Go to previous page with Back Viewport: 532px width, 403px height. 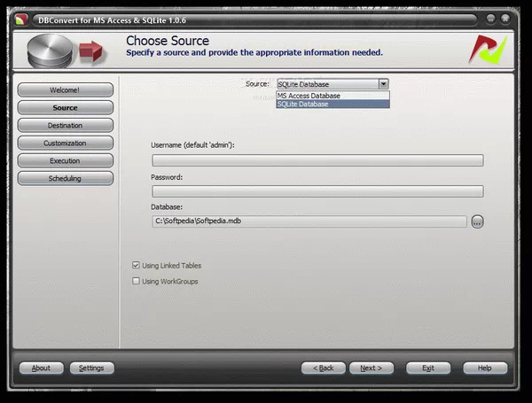(x=324, y=368)
